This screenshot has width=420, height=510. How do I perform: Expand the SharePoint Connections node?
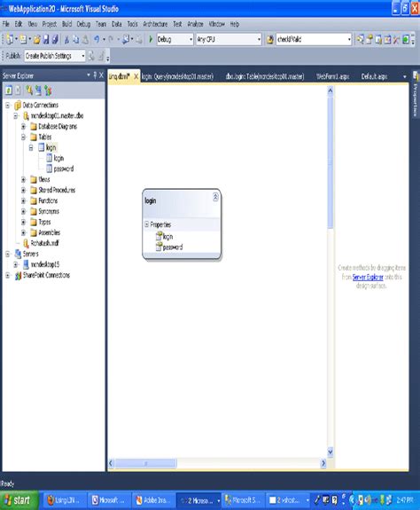(7, 275)
